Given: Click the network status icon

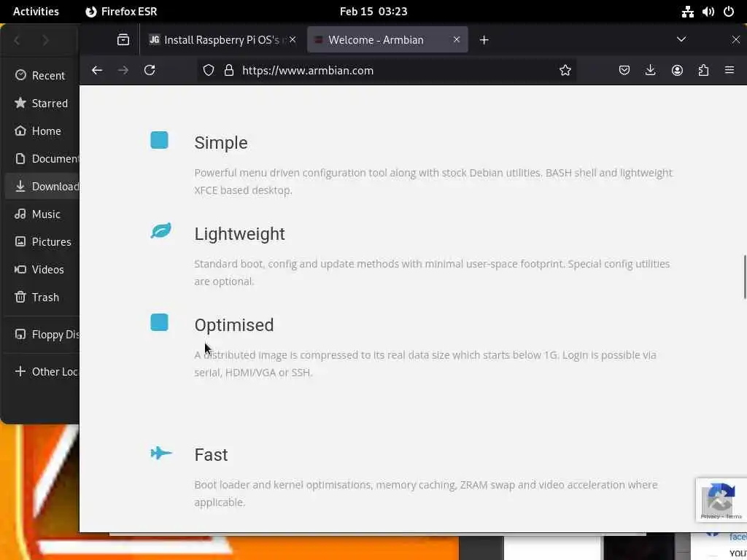Looking at the screenshot, I should point(687,12).
